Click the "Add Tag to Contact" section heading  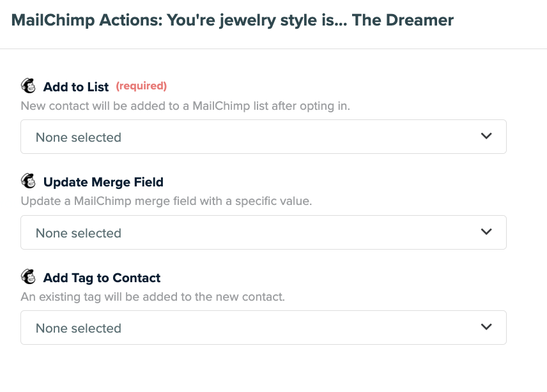click(x=102, y=278)
